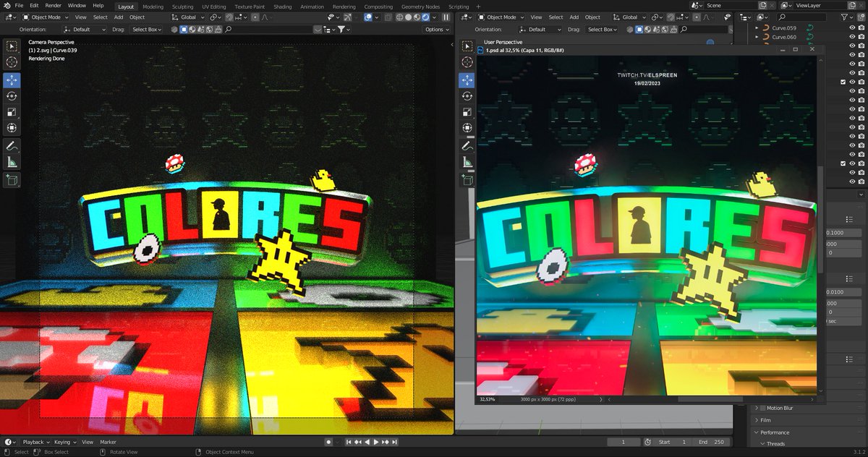Select the Rotate tool in left viewport toolbar
The width and height of the screenshot is (868, 457).
[x=12, y=95]
